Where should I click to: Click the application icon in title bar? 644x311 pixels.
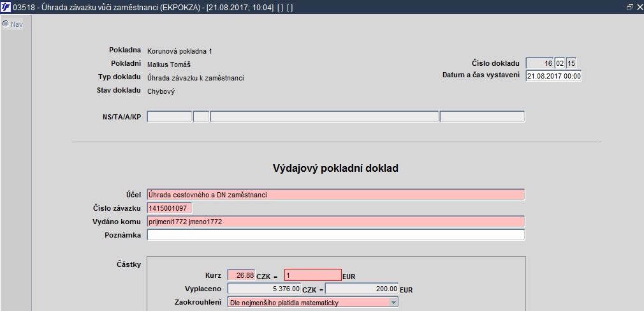pos(6,8)
